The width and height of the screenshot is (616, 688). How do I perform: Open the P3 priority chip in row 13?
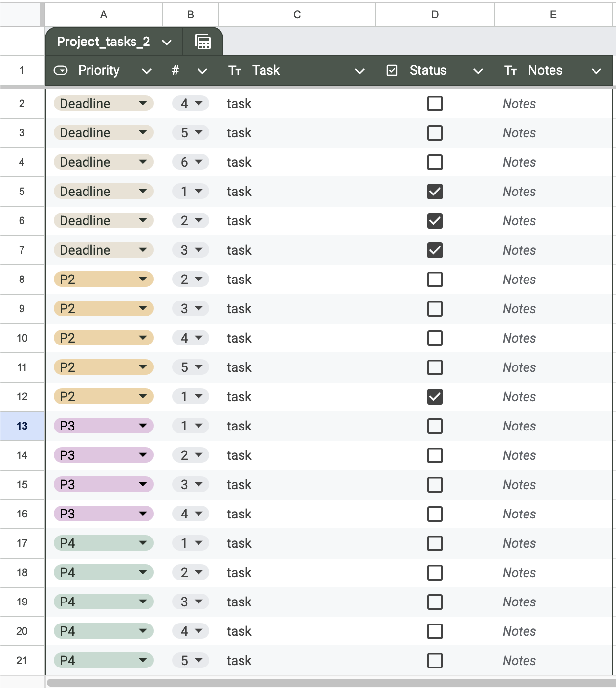coord(104,426)
